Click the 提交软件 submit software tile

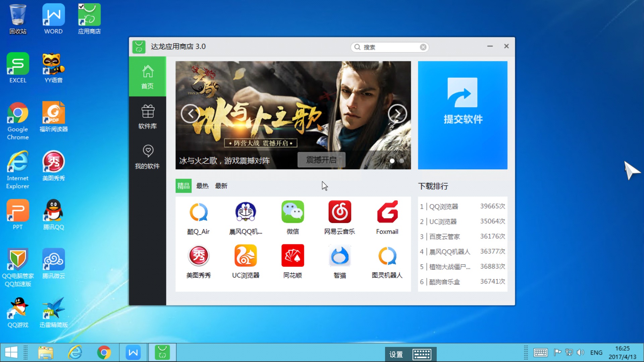click(463, 115)
